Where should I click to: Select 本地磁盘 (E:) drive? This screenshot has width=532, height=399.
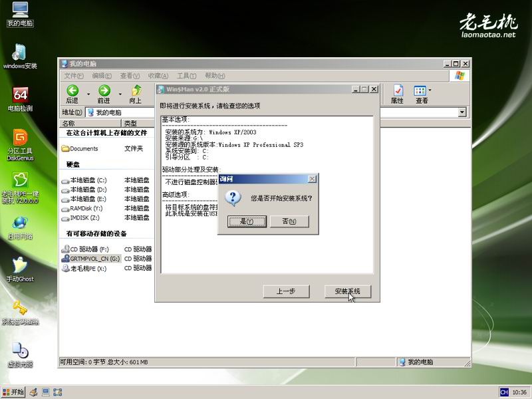click(x=84, y=199)
